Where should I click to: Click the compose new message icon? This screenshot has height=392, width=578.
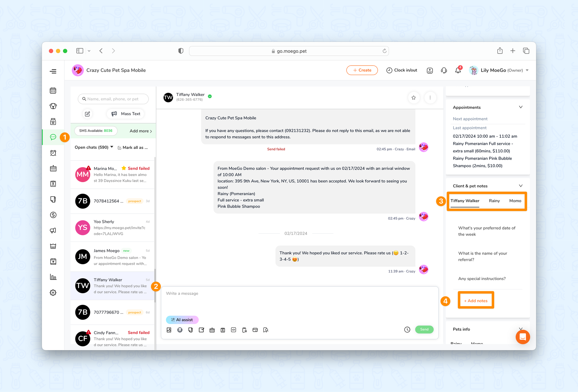[87, 114]
